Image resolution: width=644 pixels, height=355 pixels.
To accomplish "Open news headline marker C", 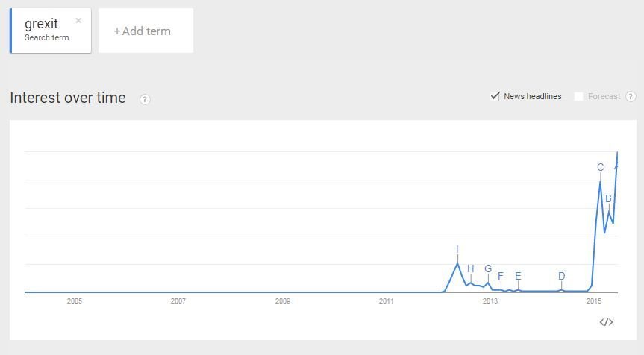I will [601, 168].
